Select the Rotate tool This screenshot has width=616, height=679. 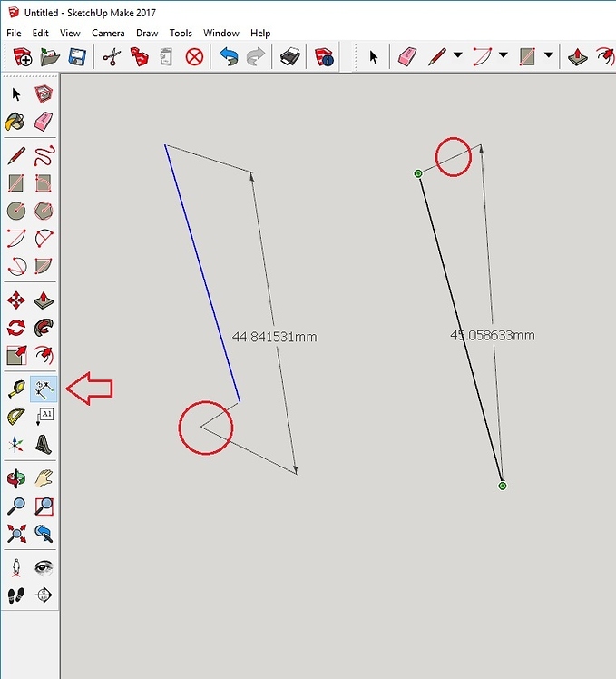click(x=16, y=328)
